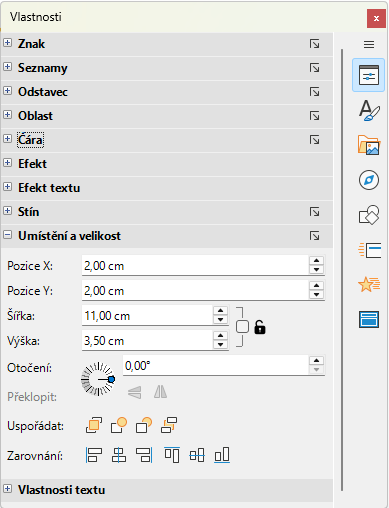Viewport: 389px width, 508px height.
Task: Expand the Efekt section
Action: pyautogui.click(x=8, y=163)
